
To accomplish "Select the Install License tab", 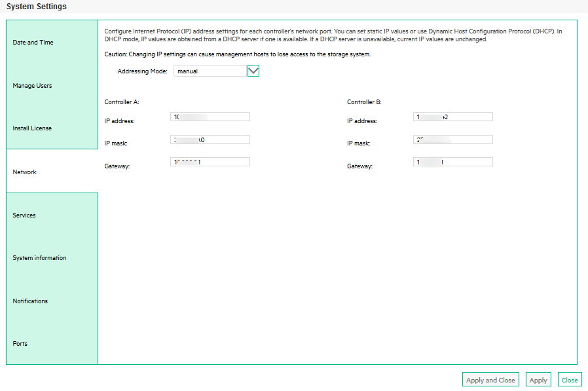I will coord(32,128).
